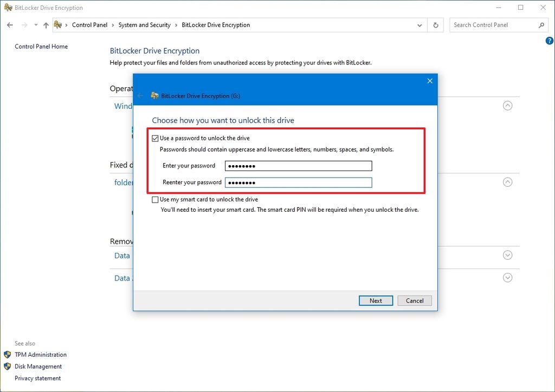Collapse the Fixed data drives section

coord(507,182)
